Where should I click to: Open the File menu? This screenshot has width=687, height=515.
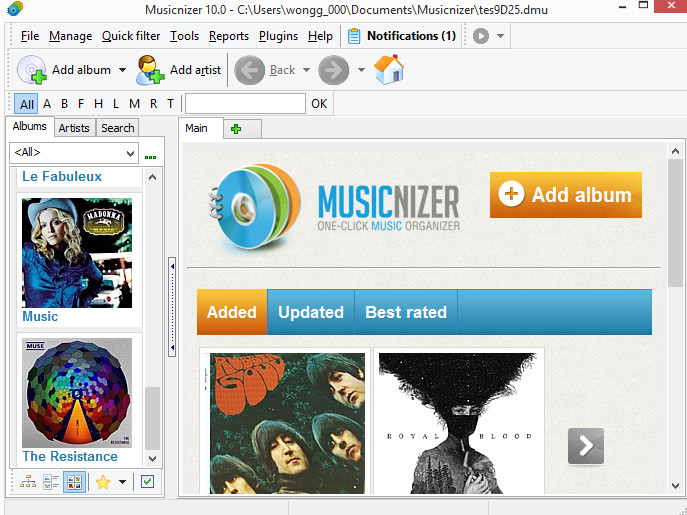coord(30,36)
